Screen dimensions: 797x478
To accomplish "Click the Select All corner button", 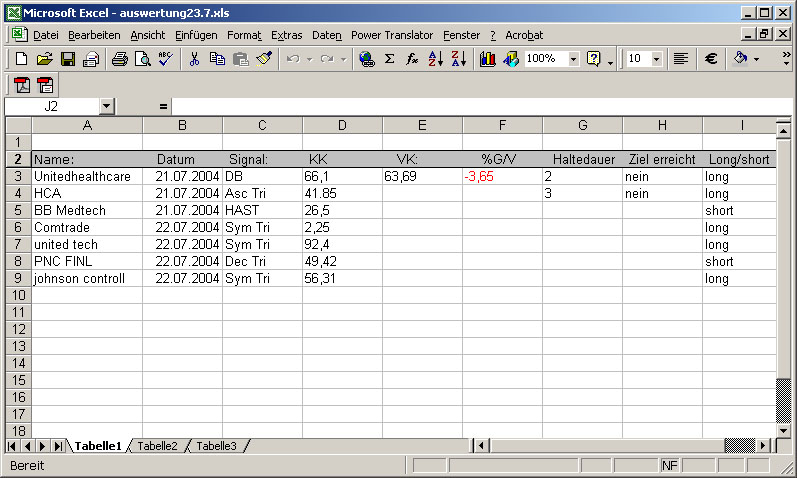I will click(x=18, y=125).
